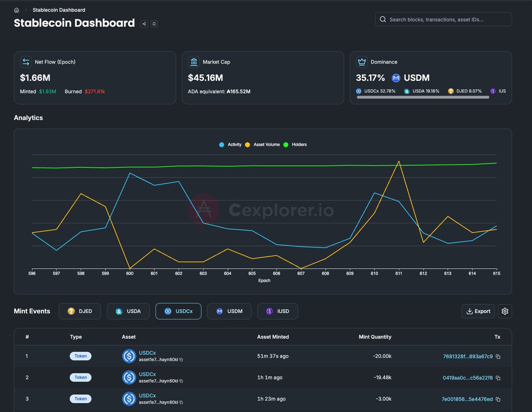This screenshot has width=532, height=412.
Task: Click the bookmark icon next to dashboard title
Action: (x=154, y=24)
